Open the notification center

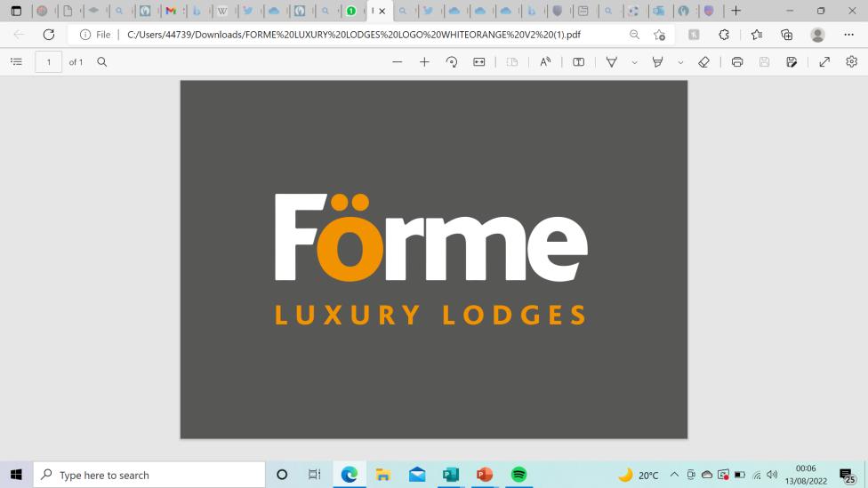coord(847,475)
